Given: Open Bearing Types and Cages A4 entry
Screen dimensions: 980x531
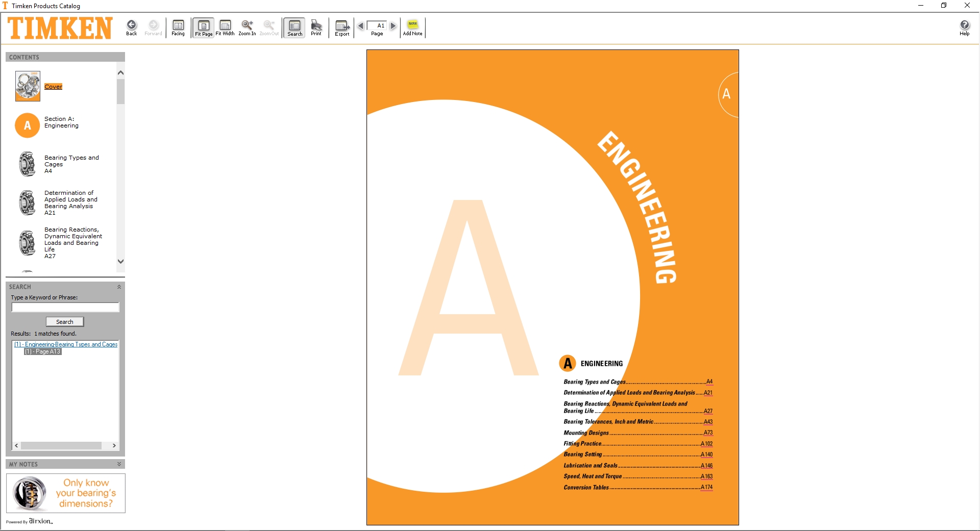Looking at the screenshot, I should pos(71,164).
